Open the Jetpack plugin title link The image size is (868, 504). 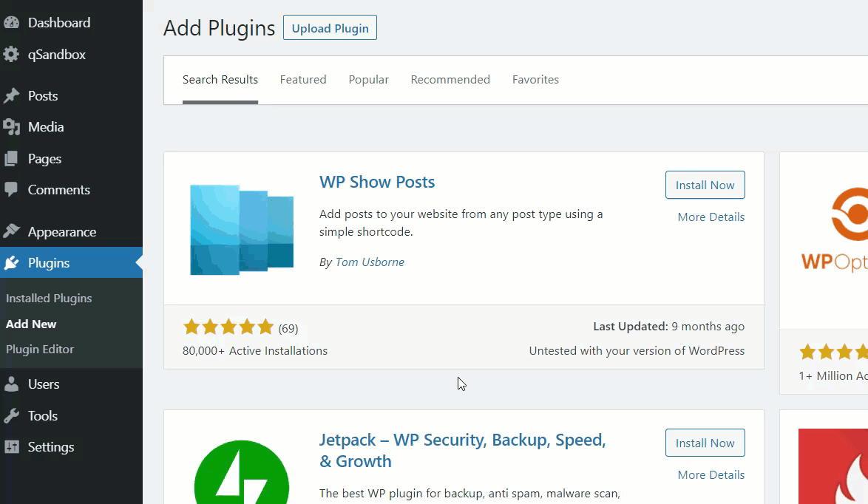click(x=462, y=450)
